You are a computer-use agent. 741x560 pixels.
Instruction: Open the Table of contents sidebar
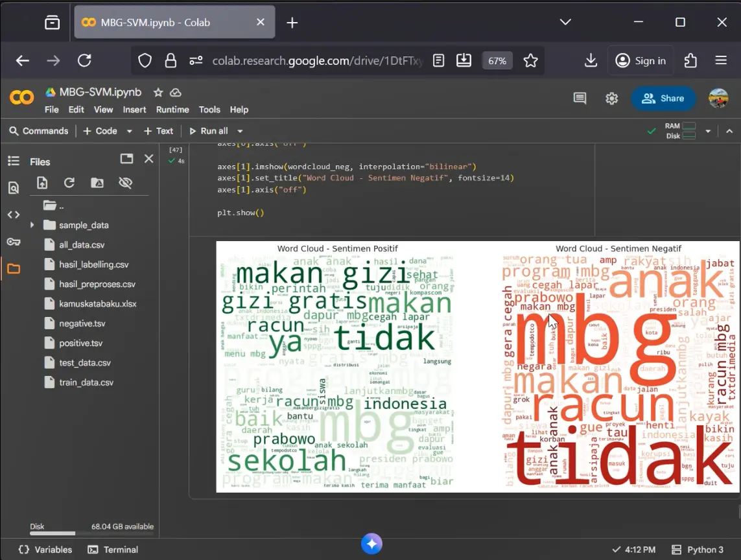[x=13, y=161]
